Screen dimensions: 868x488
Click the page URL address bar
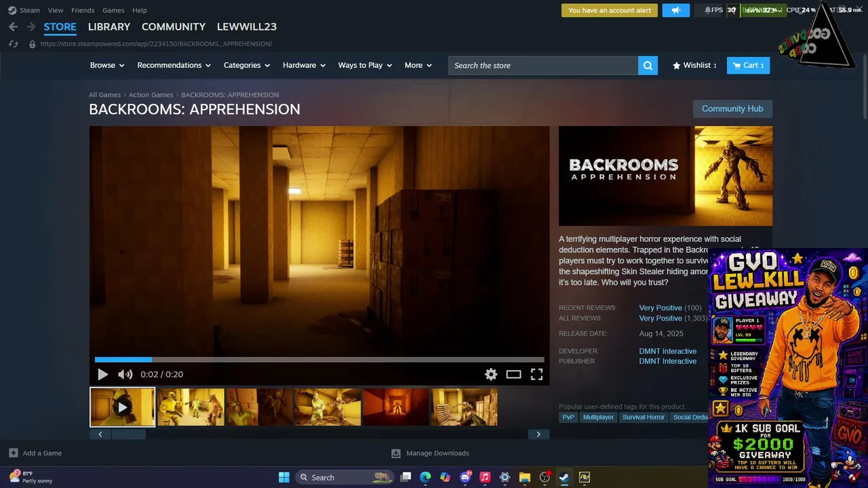point(156,44)
